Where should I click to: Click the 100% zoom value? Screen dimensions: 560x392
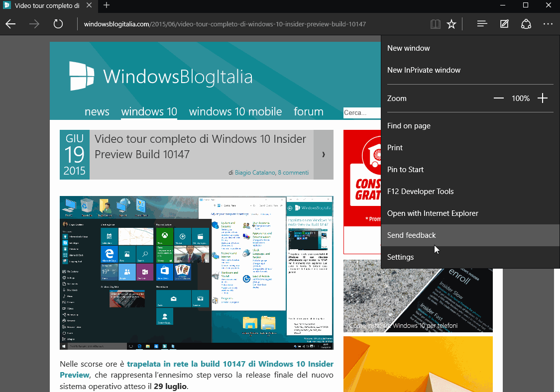coord(521,98)
